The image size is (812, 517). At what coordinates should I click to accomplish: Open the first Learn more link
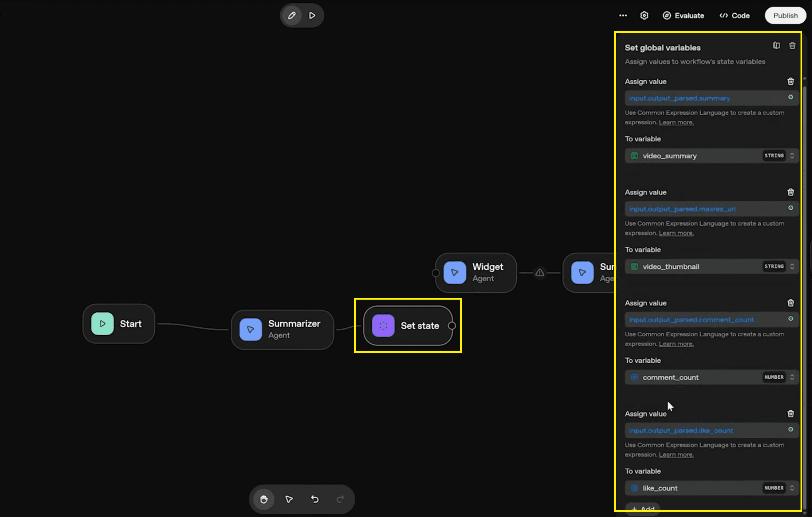[x=676, y=122]
